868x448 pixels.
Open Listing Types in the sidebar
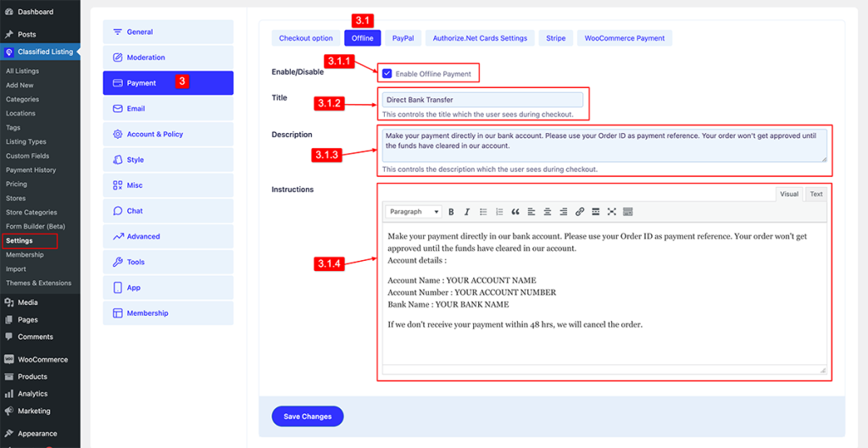pos(26,141)
